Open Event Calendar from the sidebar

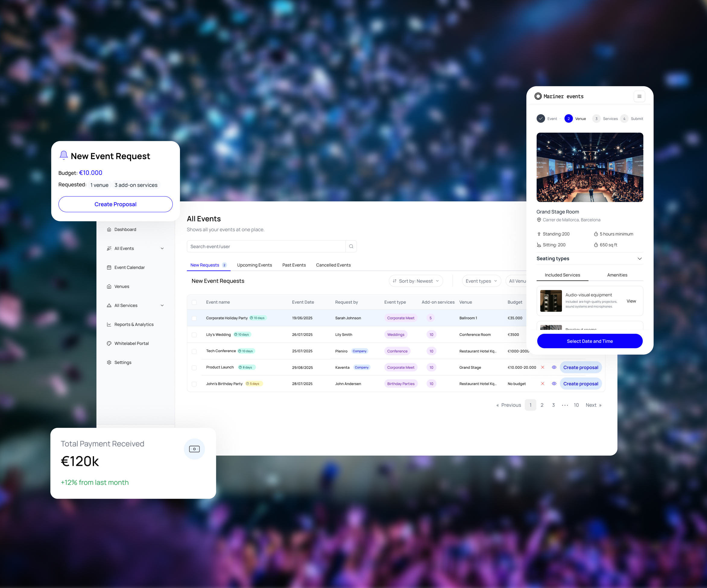pyautogui.click(x=129, y=267)
